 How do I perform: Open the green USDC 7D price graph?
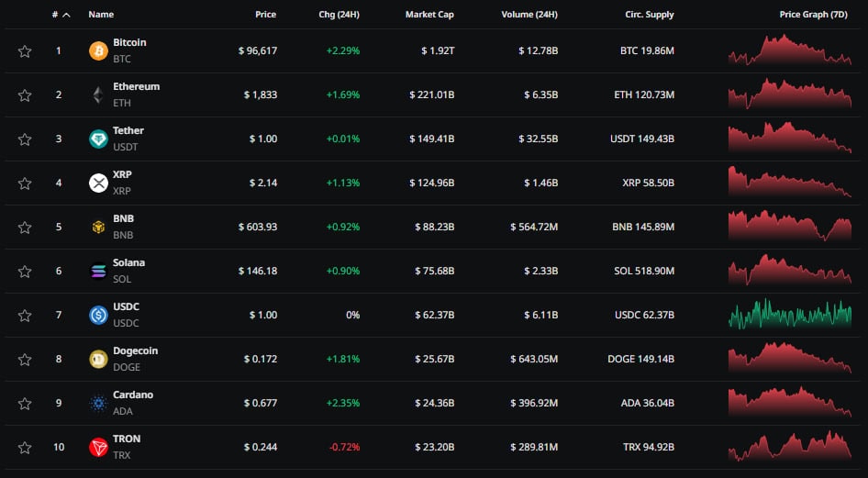click(789, 315)
